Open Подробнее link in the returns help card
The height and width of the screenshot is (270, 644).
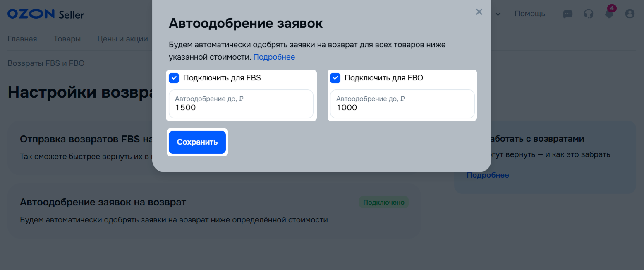488,175
